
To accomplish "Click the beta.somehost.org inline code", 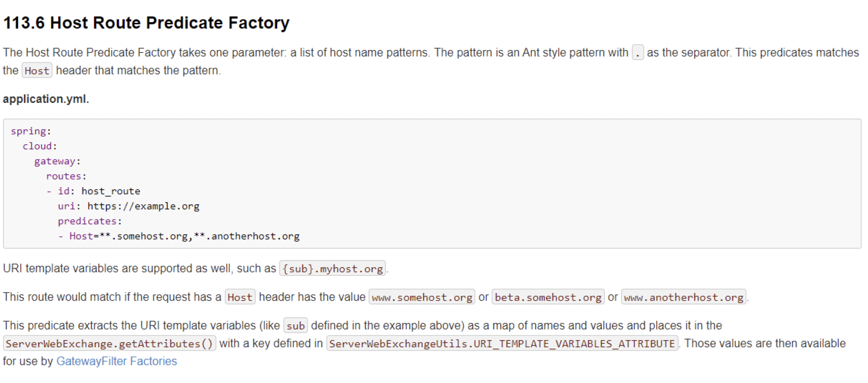I will [548, 297].
